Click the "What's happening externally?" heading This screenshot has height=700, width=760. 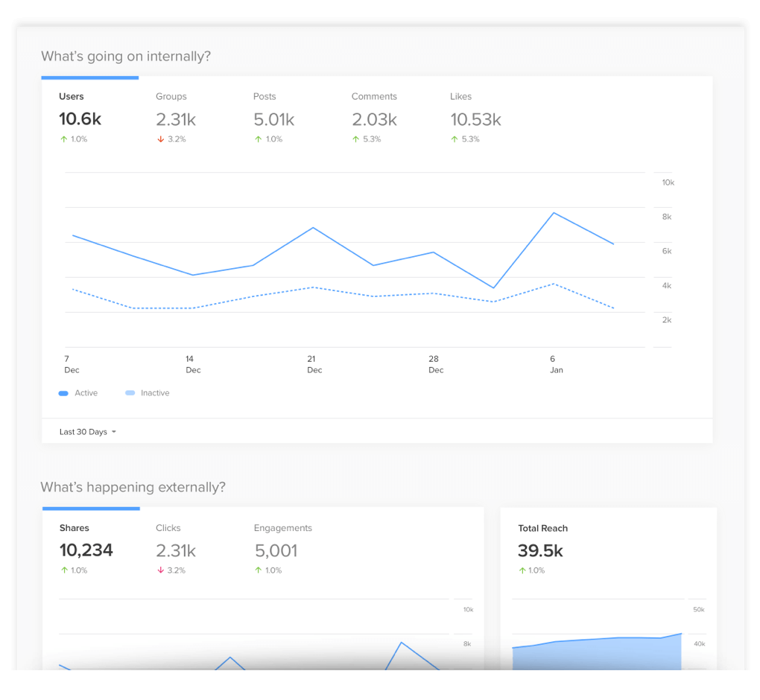pos(133,487)
